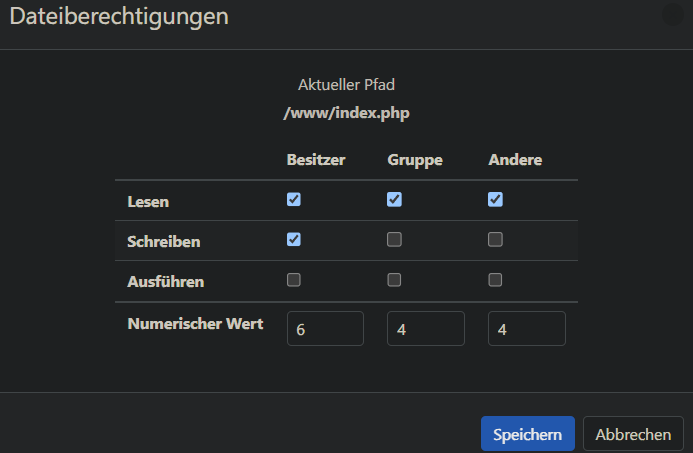Enable Ausführen permission for Besitzer

click(x=294, y=280)
